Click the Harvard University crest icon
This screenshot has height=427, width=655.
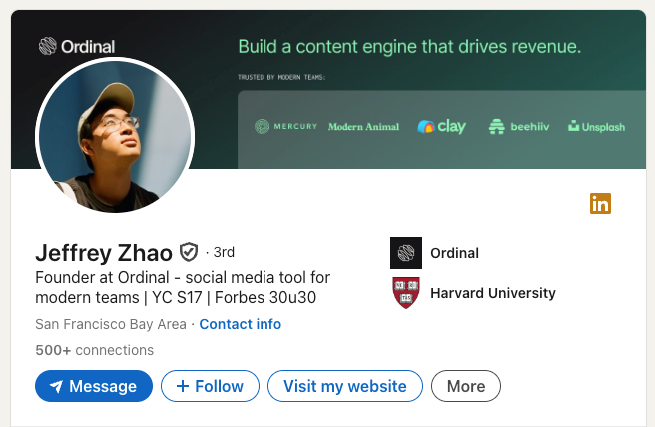[406, 293]
